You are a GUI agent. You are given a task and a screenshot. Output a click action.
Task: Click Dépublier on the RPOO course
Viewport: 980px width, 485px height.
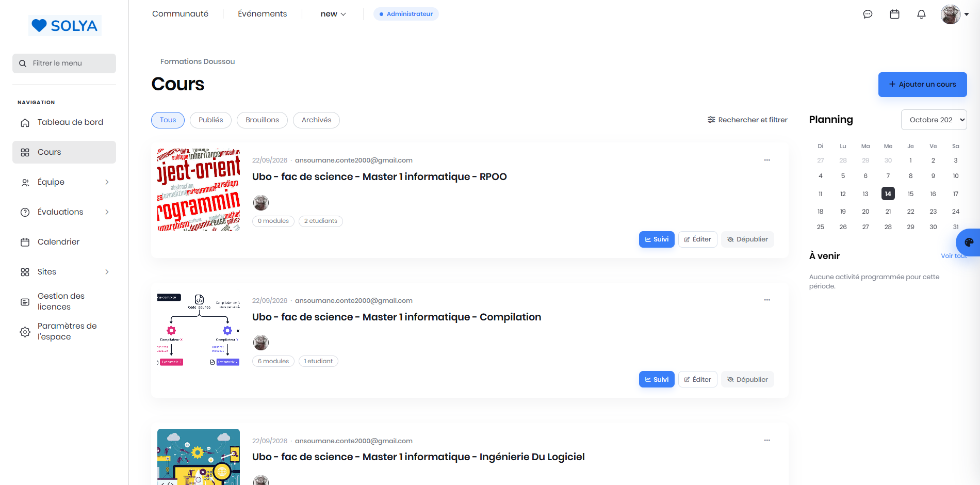(x=747, y=239)
